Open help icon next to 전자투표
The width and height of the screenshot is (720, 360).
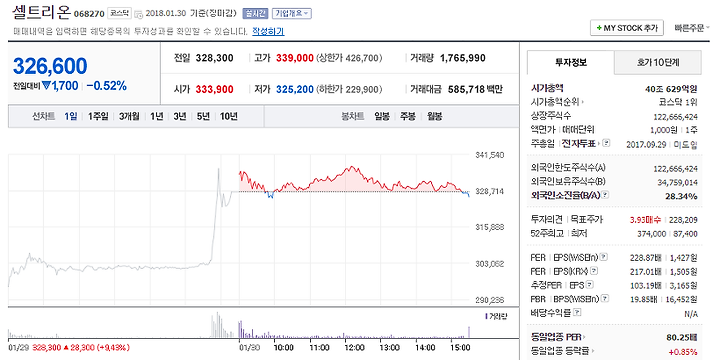point(607,143)
